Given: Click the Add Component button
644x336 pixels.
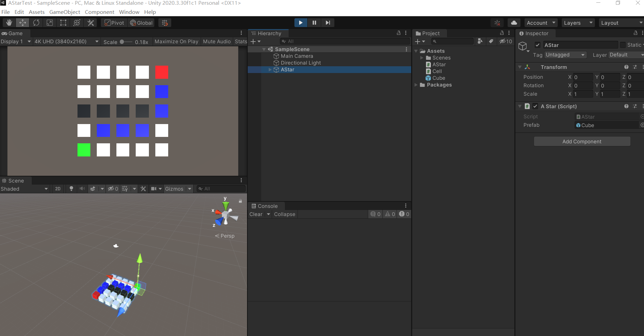Looking at the screenshot, I should [x=582, y=141].
